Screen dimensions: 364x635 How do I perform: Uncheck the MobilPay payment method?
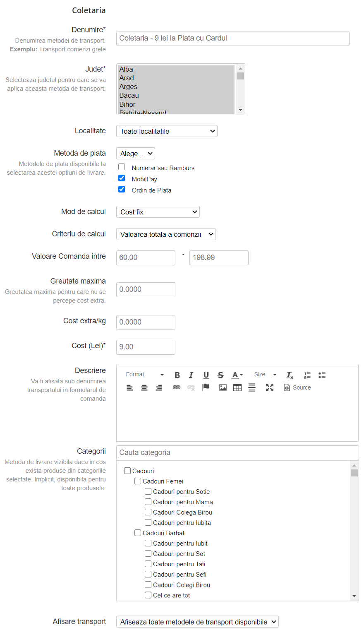click(x=122, y=178)
